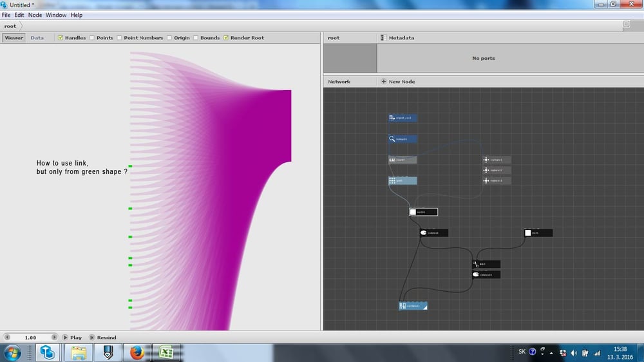Click the Rewind button

(x=102, y=338)
